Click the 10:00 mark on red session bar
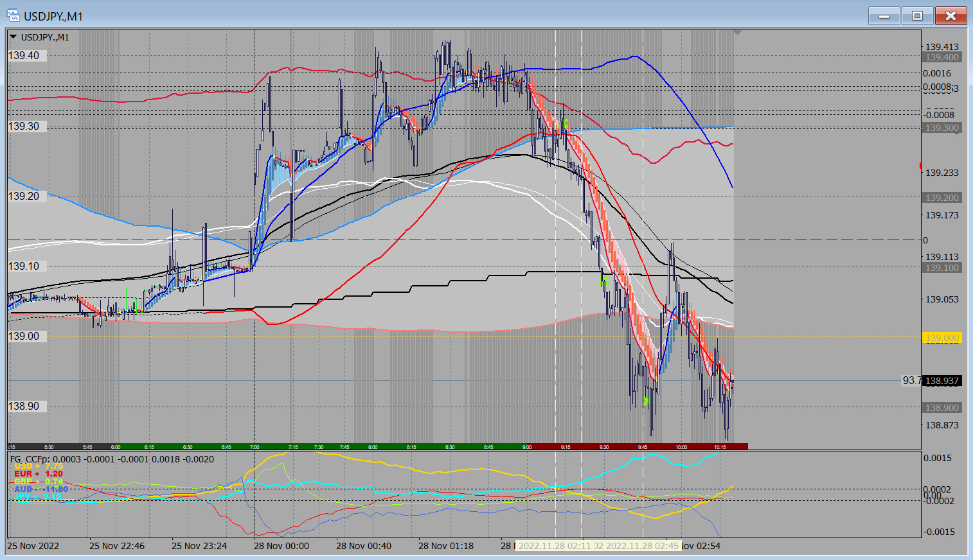 click(x=681, y=447)
